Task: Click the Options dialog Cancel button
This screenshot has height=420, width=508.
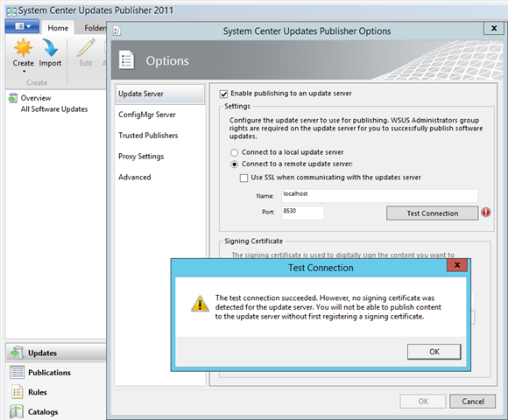Action: coord(473,402)
